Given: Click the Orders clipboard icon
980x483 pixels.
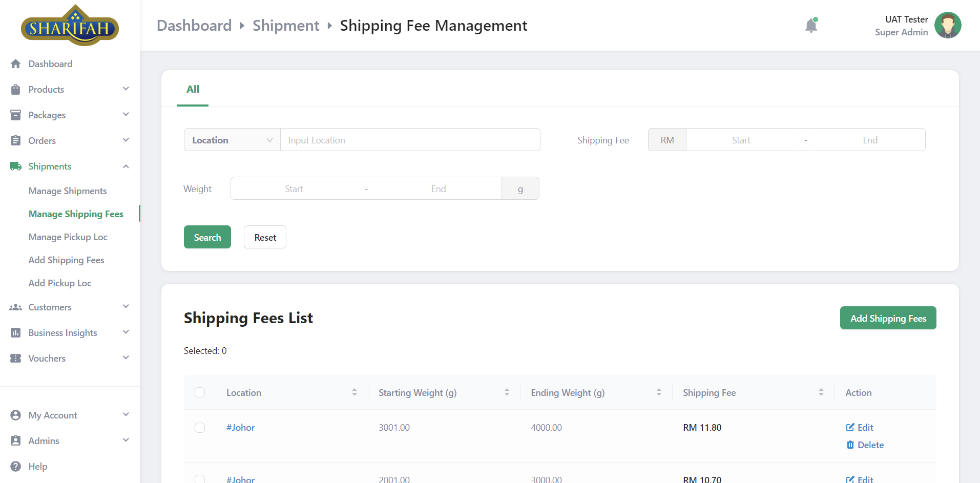Looking at the screenshot, I should click(16, 141).
